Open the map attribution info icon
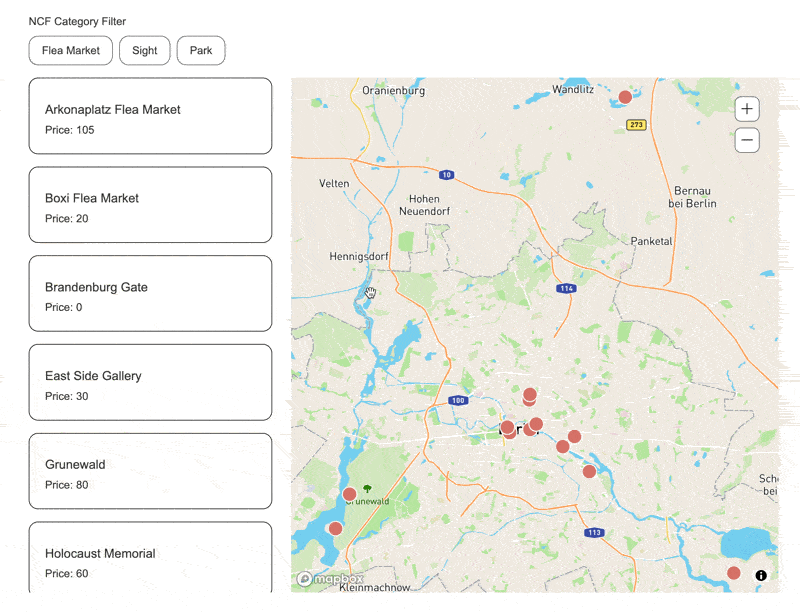 (x=761, y=575)
